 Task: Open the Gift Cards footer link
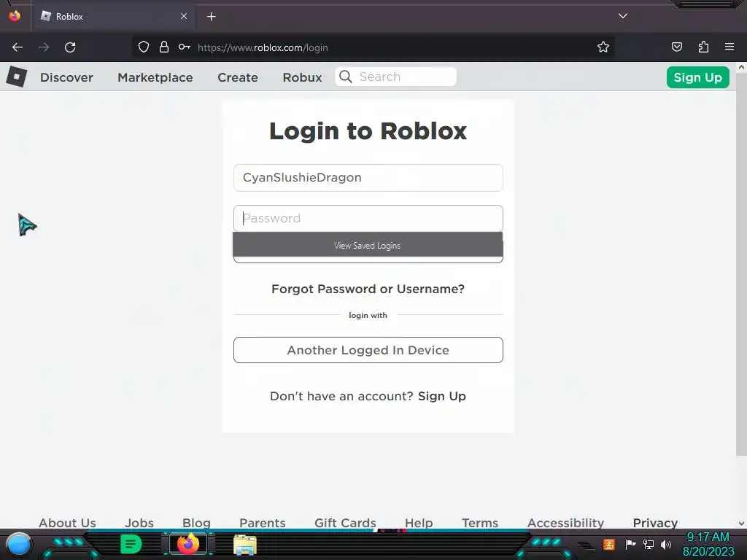point(345,522)
